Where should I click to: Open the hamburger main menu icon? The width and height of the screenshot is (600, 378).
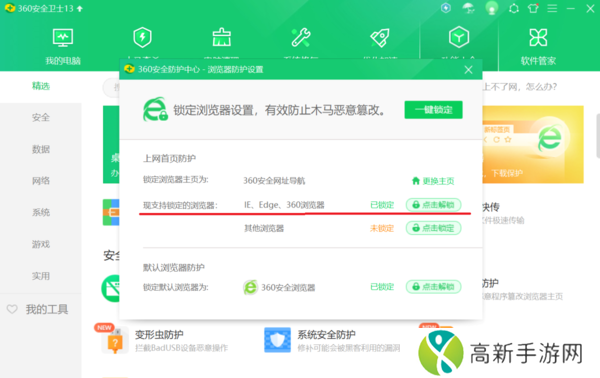tap(552, 8)
